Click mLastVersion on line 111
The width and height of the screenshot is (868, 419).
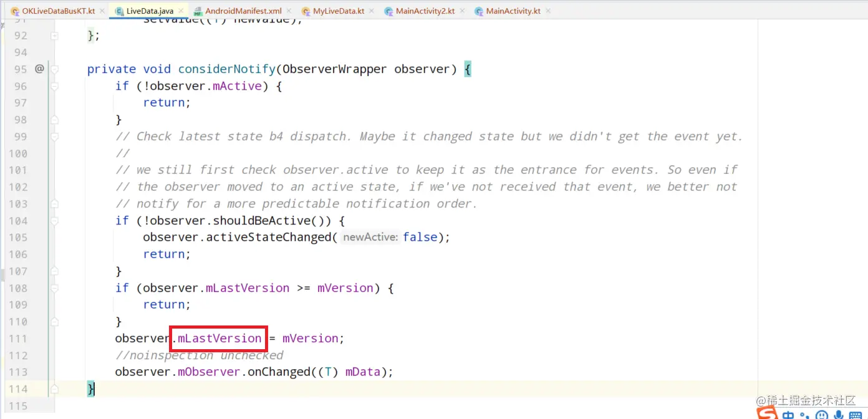pos(219,339)
